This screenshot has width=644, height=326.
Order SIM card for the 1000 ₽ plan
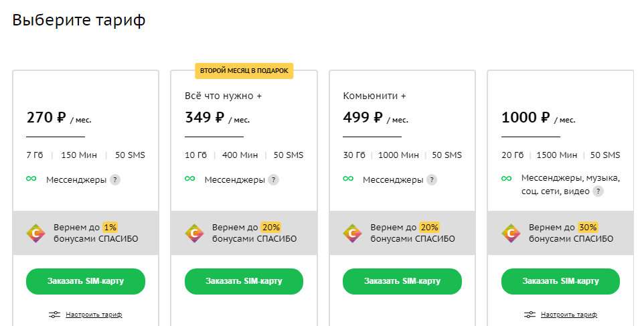560,281
